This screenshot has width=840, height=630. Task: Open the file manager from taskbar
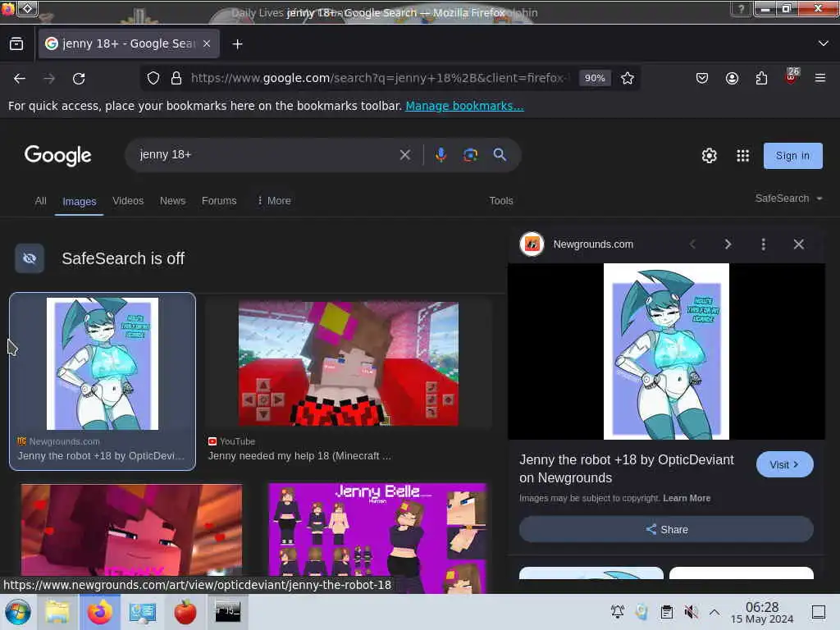click(57, 612)
